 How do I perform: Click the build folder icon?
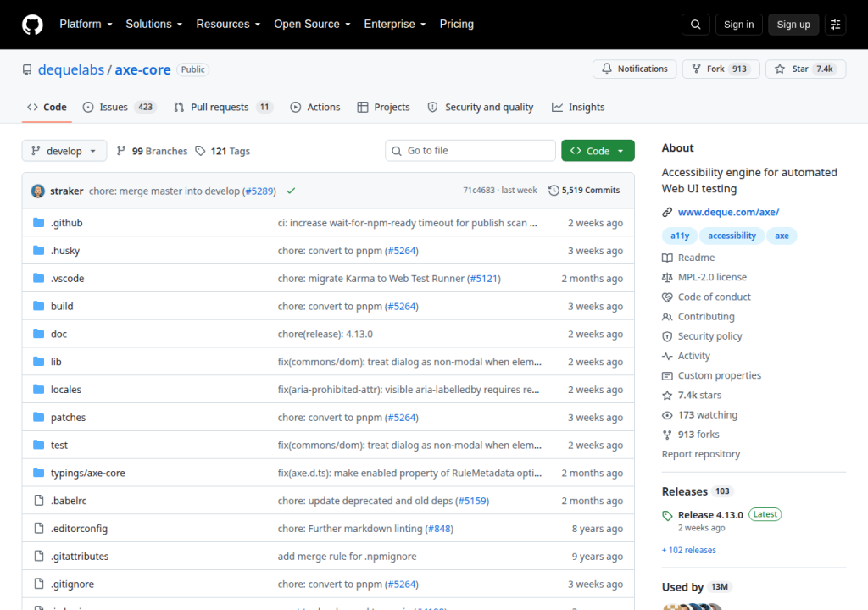[38, 306]
